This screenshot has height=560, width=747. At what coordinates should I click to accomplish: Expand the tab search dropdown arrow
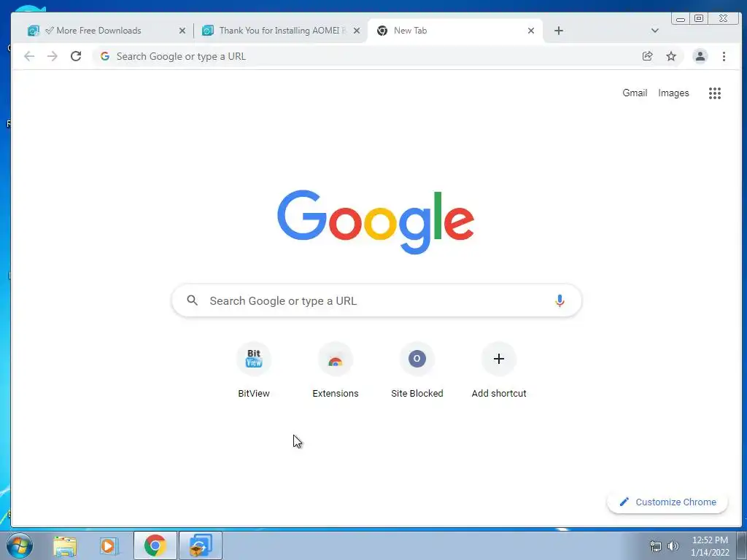click(654, 31)
